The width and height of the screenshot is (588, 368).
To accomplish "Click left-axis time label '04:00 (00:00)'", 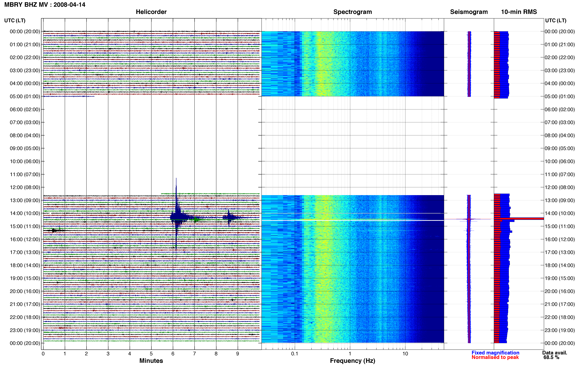I will point(25,83).
